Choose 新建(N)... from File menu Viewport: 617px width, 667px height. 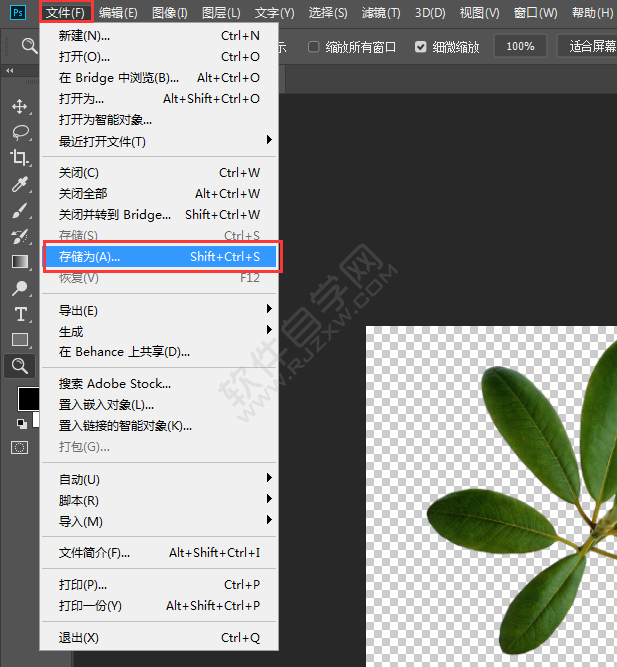pos(159,36)
